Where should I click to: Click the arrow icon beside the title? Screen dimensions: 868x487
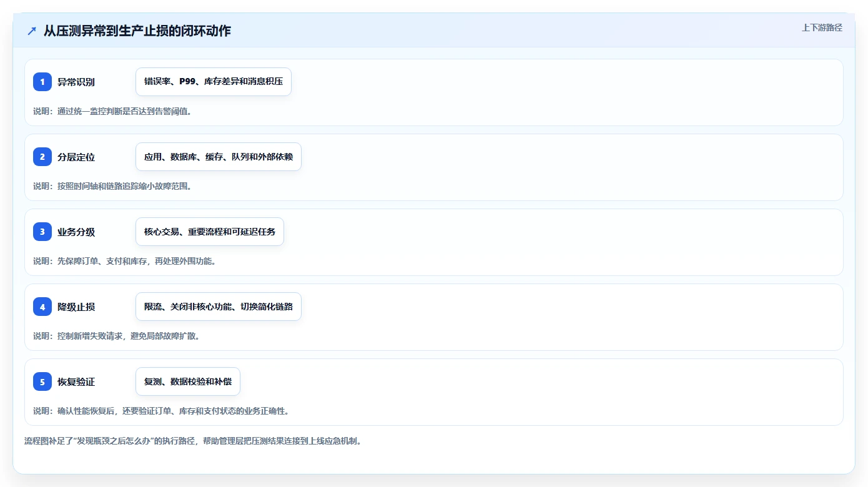tap(32, 31)
